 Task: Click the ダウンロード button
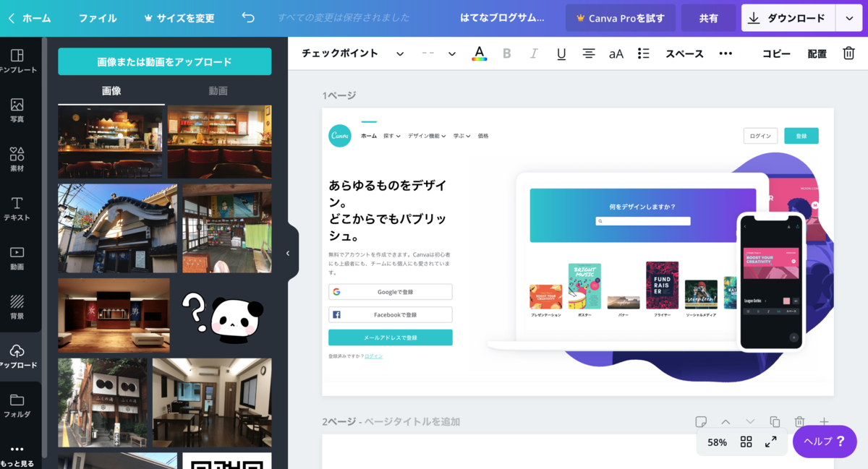788,18
